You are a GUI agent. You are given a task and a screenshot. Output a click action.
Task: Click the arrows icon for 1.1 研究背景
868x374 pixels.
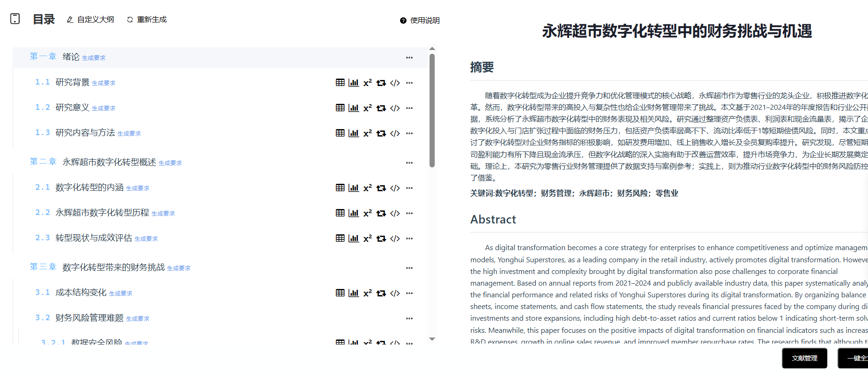(x=381, y=83)
